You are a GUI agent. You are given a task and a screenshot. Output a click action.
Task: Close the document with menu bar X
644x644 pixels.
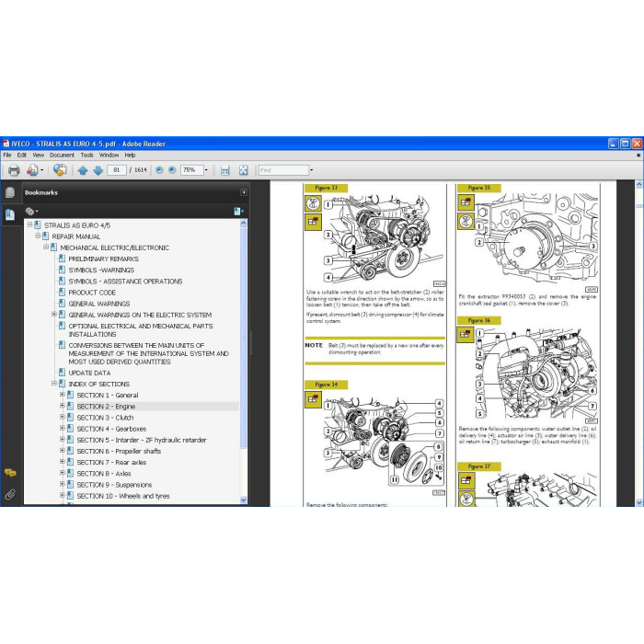[x=638, y=155]
